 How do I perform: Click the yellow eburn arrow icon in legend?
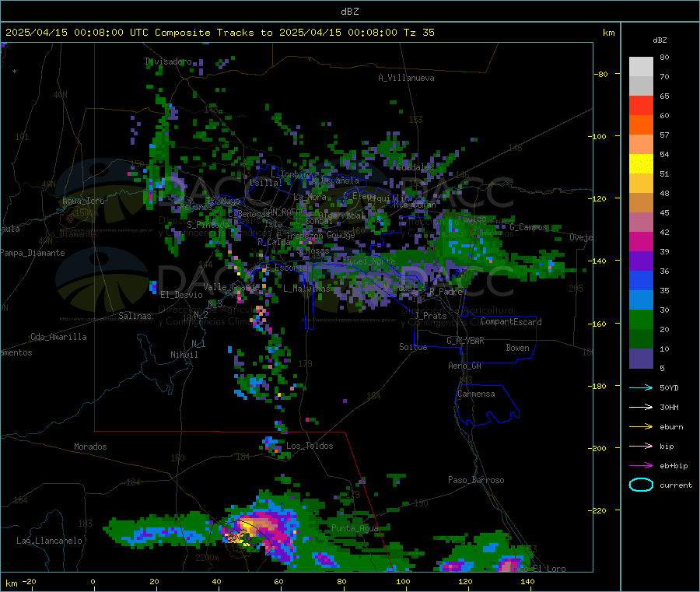[641, 426]
